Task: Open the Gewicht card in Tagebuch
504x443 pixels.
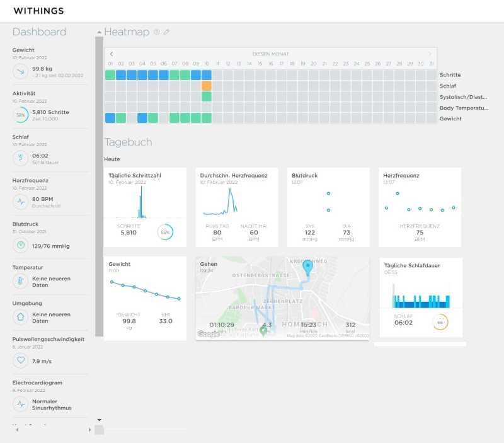Action: (x=145, y=298)
